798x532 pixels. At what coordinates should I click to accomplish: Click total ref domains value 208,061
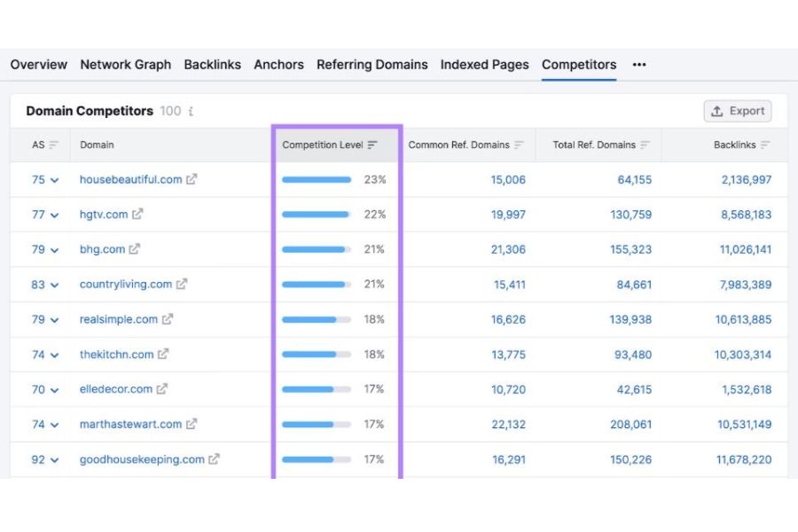point(631,424)
